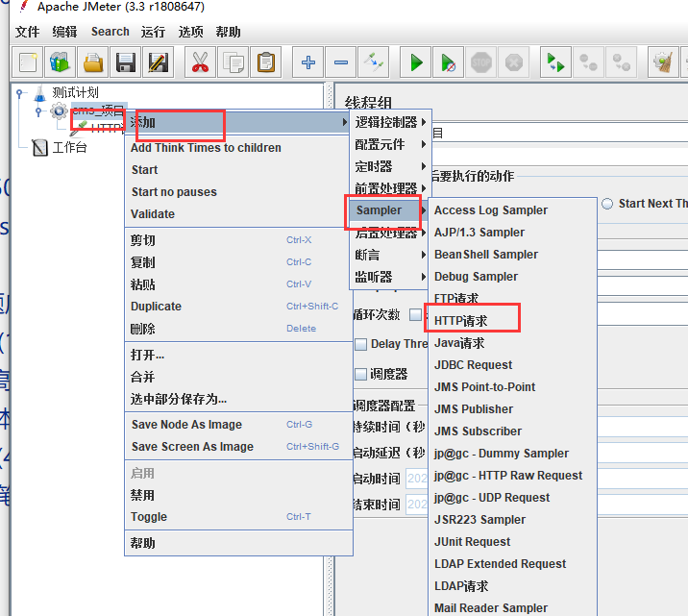Select JDBC Request sampler

pyautogui.click(x=512, y=365)
